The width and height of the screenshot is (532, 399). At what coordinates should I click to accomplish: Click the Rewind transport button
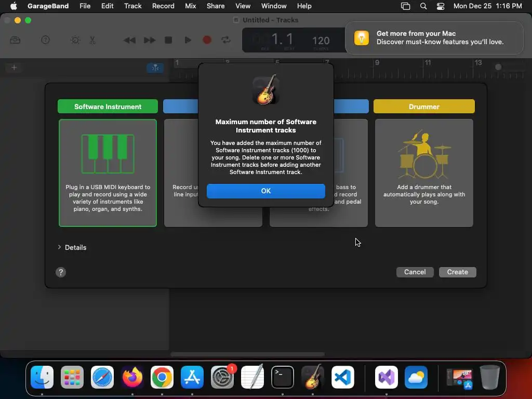(129, 41)
